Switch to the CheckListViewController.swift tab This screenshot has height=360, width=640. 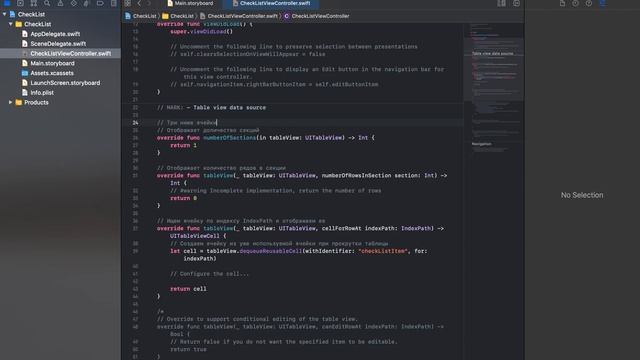coord(271,3)
